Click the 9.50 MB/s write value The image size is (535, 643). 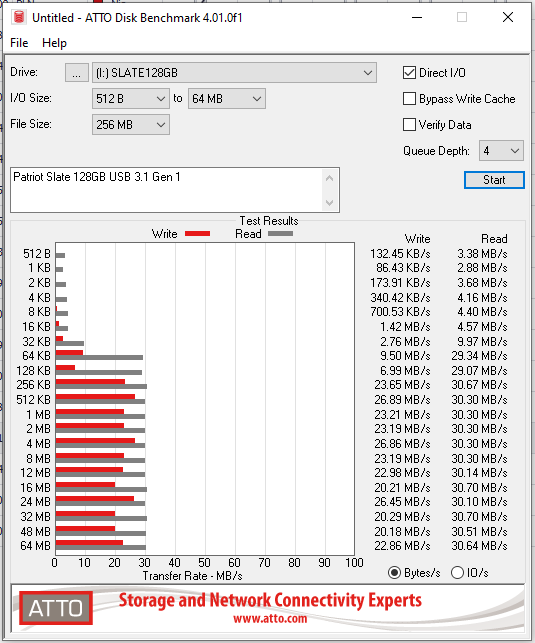(405, 356)
